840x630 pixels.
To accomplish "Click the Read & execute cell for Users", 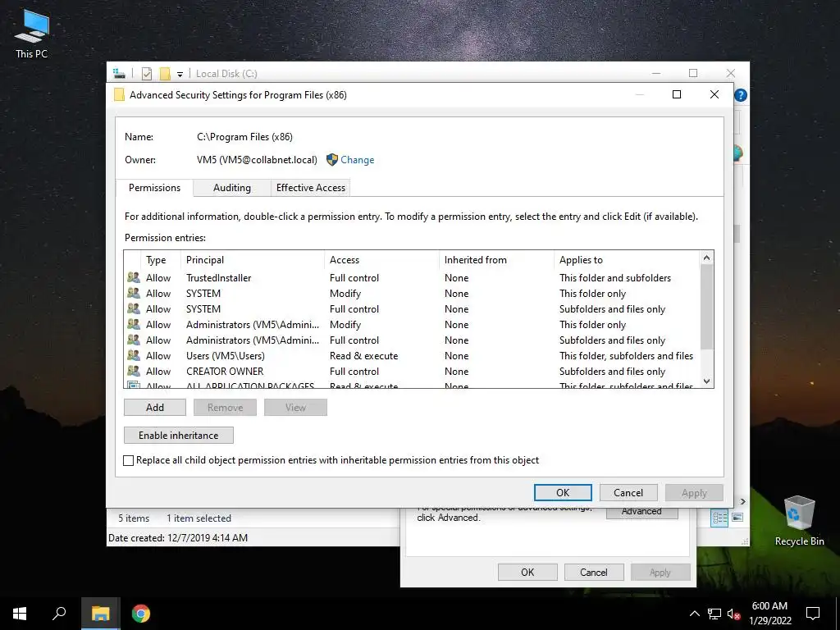I will (363, 356).
